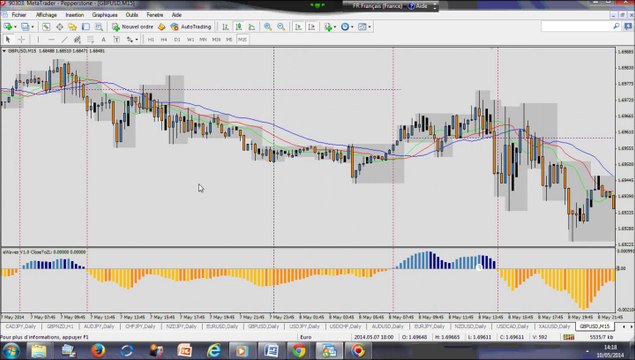Image resolution: width=635 pixels, height=360 pixels.
Task: Switch to the EURUSD,Daily chart tab
Action: 222,326
